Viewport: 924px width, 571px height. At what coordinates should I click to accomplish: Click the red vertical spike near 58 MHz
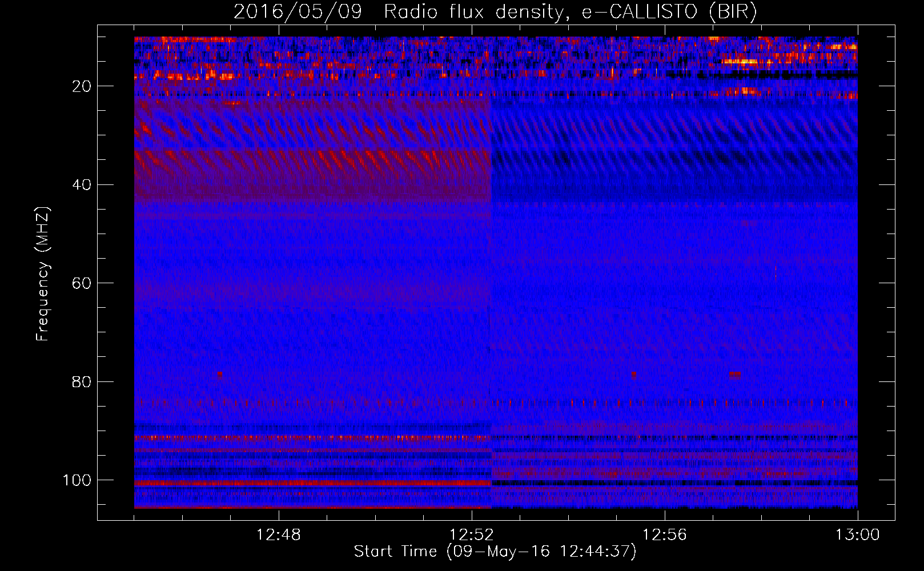pyautogui.click(x=776, y=273)
